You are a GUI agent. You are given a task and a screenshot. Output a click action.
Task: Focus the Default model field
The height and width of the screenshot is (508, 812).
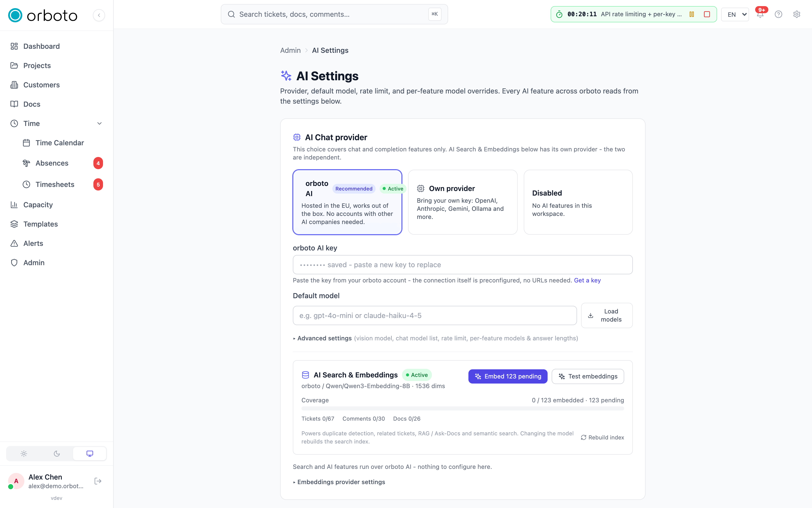[434, 315]
